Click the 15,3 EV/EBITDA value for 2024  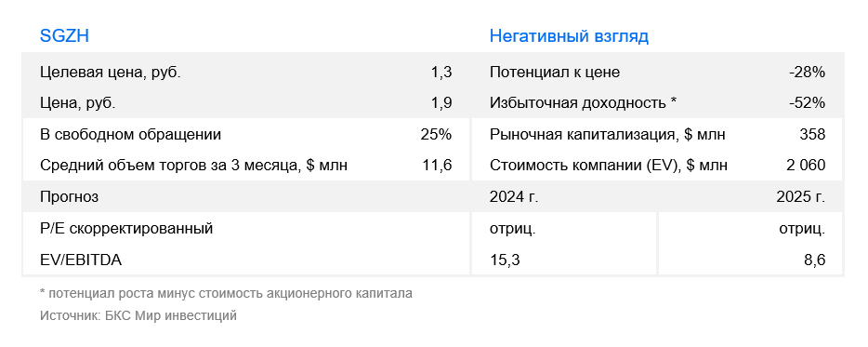coord(505,260)
